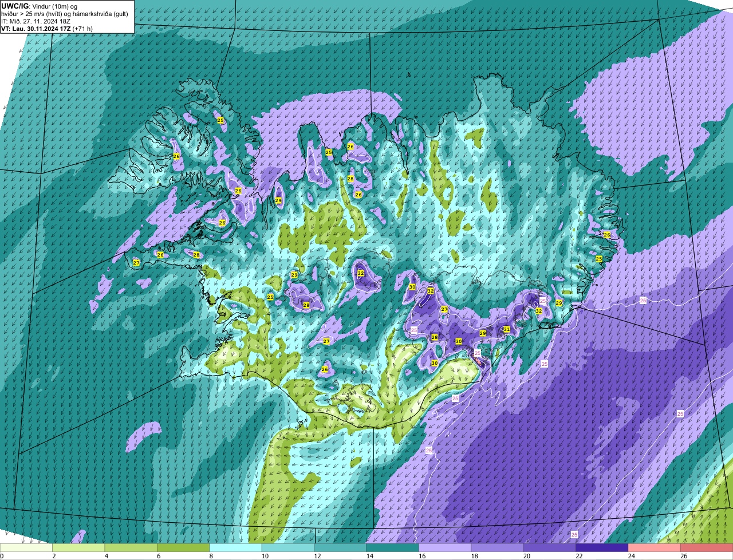Click the 0–2 m/s cream legend swatch

pos(26,547)
